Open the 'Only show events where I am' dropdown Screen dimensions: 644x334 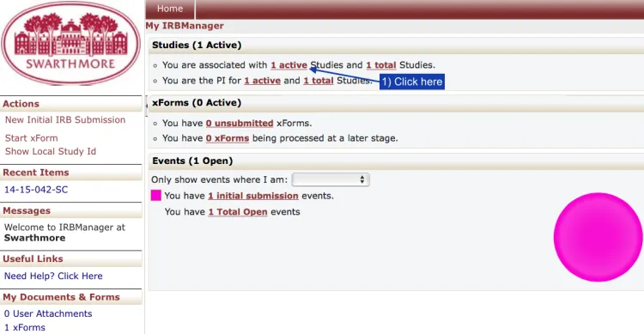pos(331,179)
